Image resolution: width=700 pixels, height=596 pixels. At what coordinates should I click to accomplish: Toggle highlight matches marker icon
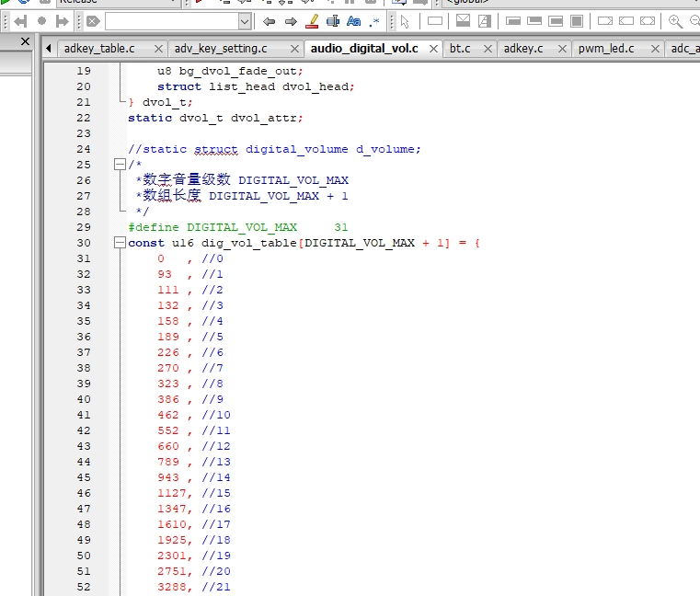(x=312, y=21)
